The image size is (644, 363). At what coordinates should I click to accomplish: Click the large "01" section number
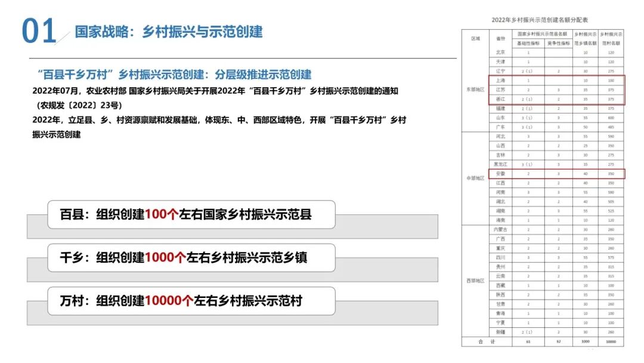(x=37, y=28)
